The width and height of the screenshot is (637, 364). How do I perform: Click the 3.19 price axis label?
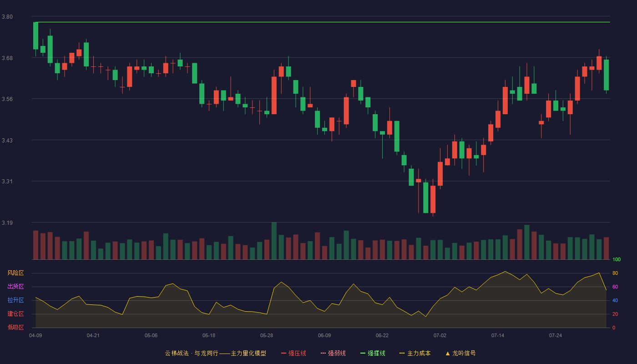click(x=7, y=223)
